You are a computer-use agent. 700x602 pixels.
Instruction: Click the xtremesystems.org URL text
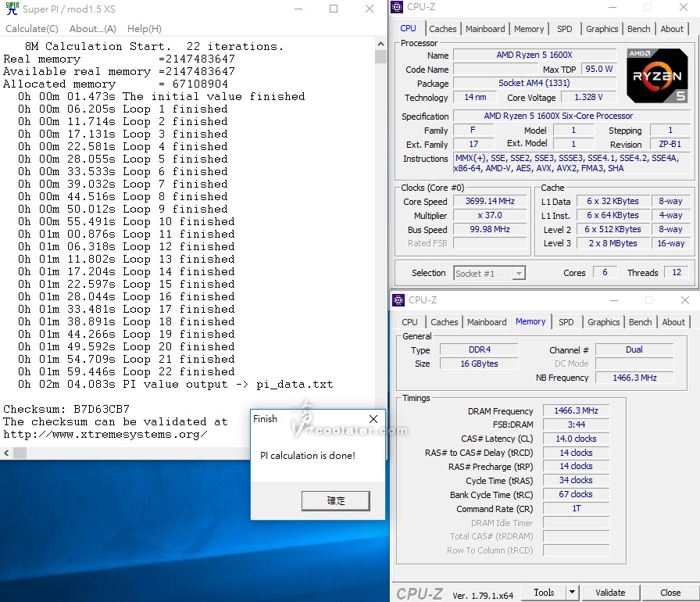point(105,434)
